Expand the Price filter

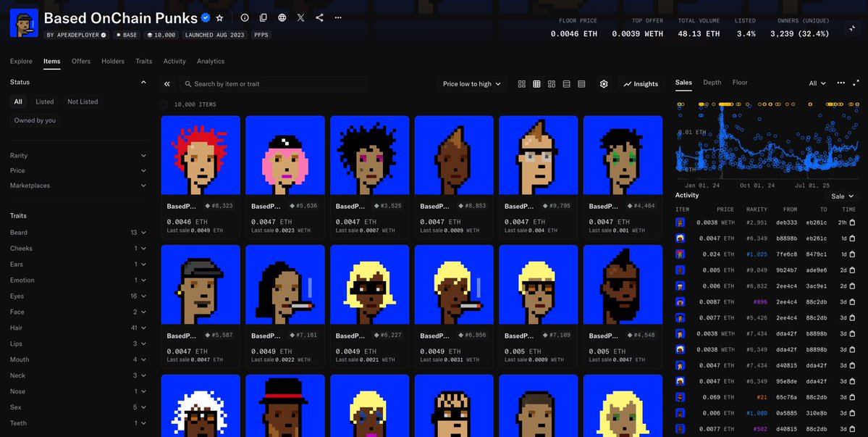78,170
